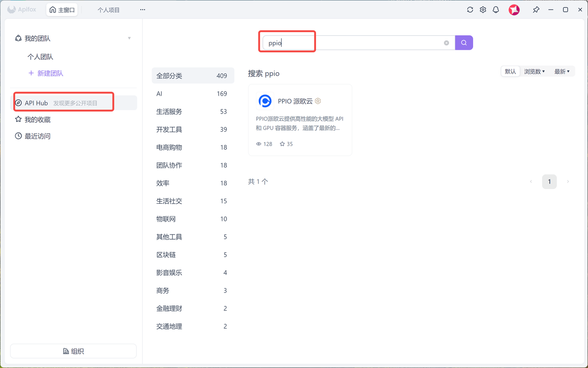Filter by 生活服务 category
The width and height of the screenshot is (588, 368).
(x=193, y=112)
